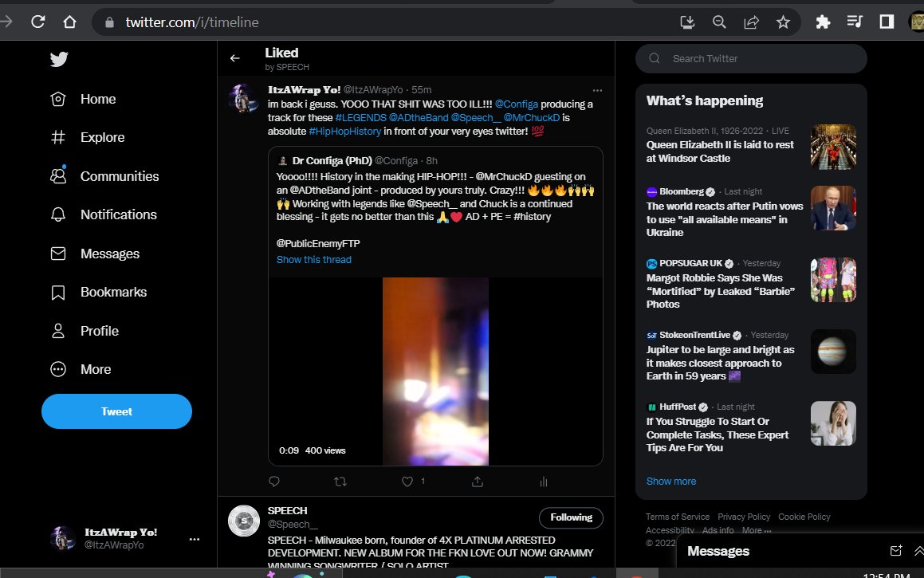Click new message icon in Messages drawer
Viewport: 924px width, 578px height.
896,551
